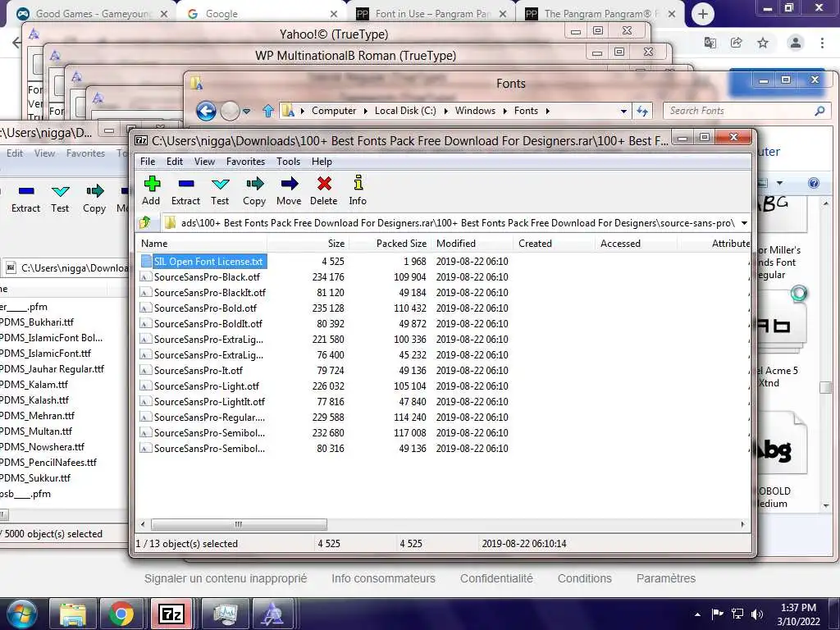Click the Back button in Fonts explorer window

tap(206, 111)
